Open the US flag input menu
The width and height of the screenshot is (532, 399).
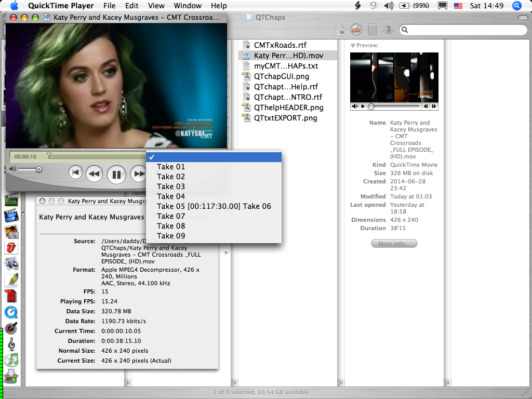[458, 6]
